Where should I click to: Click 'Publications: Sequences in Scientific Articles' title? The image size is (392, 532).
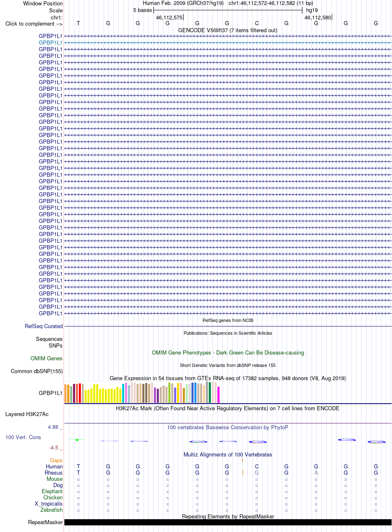click(228, 333)
